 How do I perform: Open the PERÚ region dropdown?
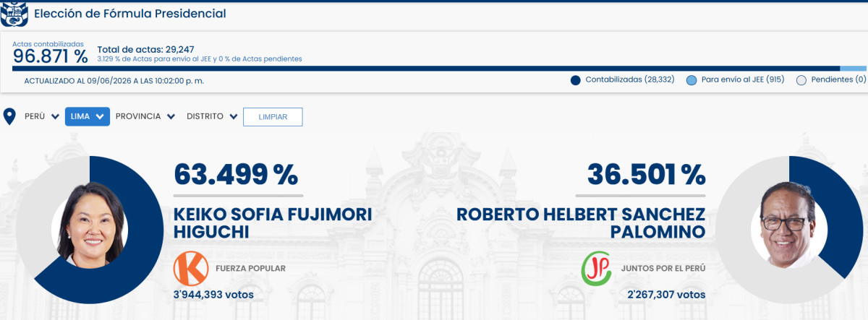coord(42,116)
